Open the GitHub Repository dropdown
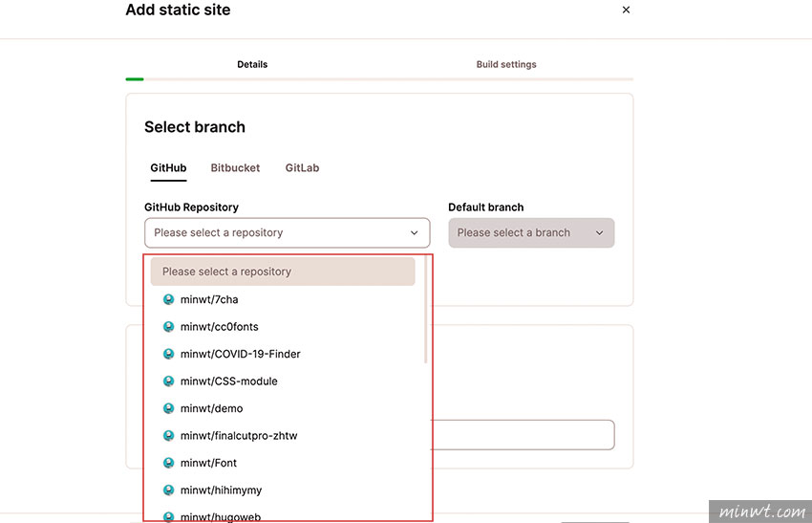812x523 pixels. [287, 232]
